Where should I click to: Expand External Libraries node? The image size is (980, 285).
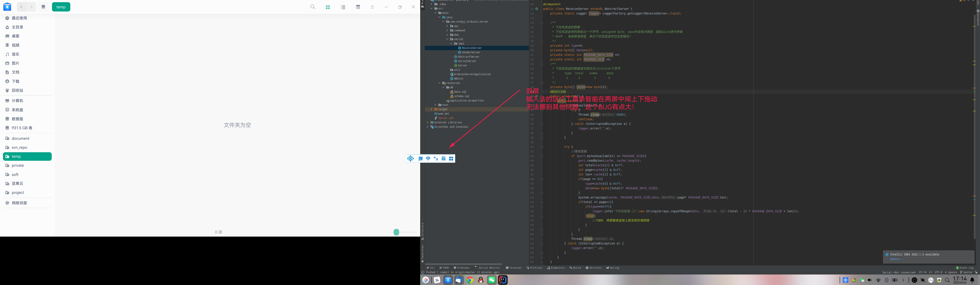tap(428, 122)
